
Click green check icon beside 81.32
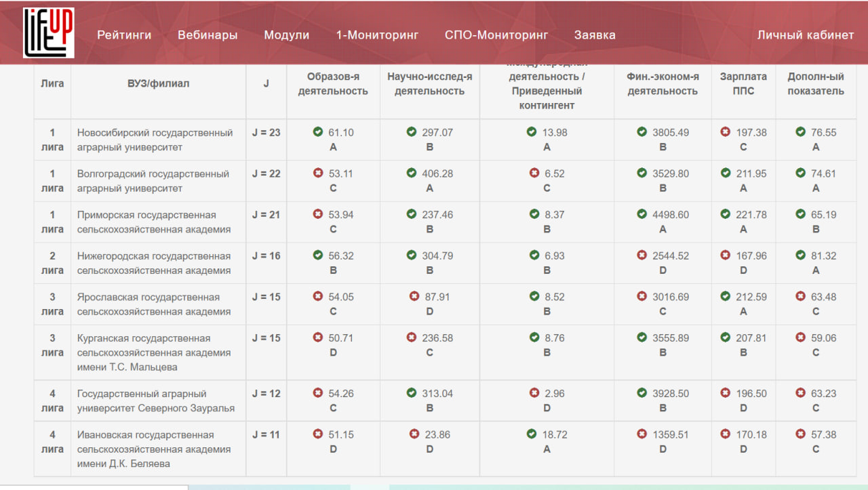(800, 256)
